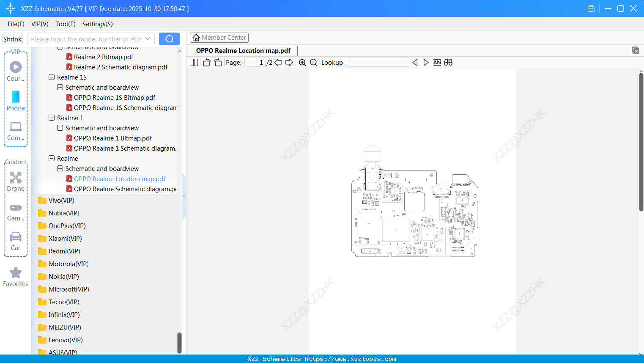Viewport: 644px width, 363px height.
Task: Open the Nubia(VIP) folder
Action: [59, 213]
